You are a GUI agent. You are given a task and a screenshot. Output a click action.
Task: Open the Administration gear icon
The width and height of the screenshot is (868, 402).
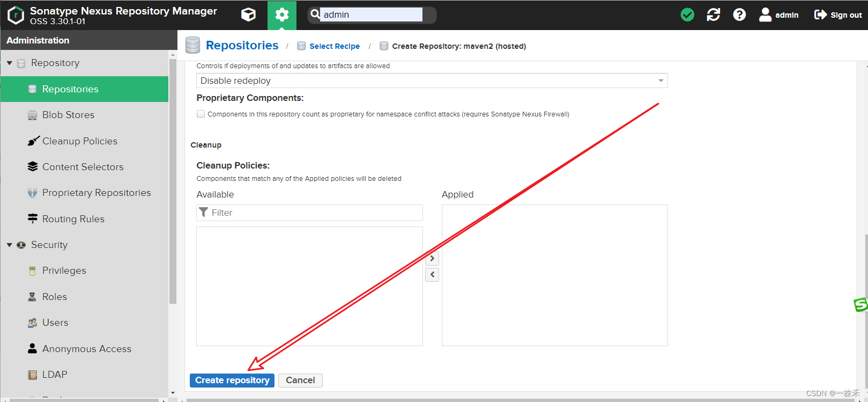click(x=282, y=15)
